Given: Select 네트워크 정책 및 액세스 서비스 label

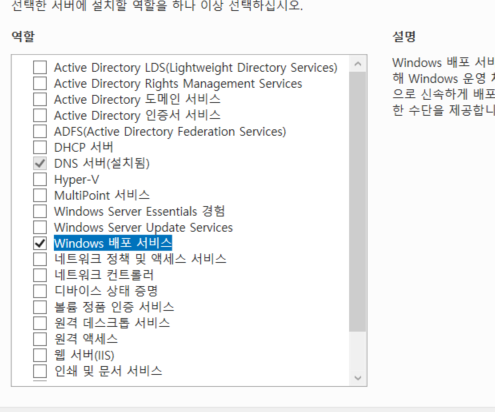Looking at the screenshot, I should pos(140,259).
